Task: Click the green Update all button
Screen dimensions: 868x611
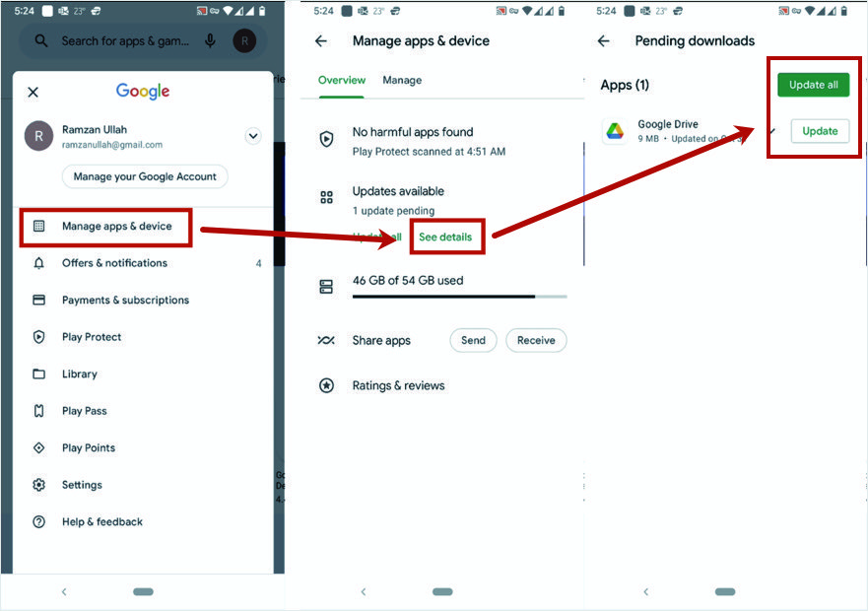Action: point(813,85)
